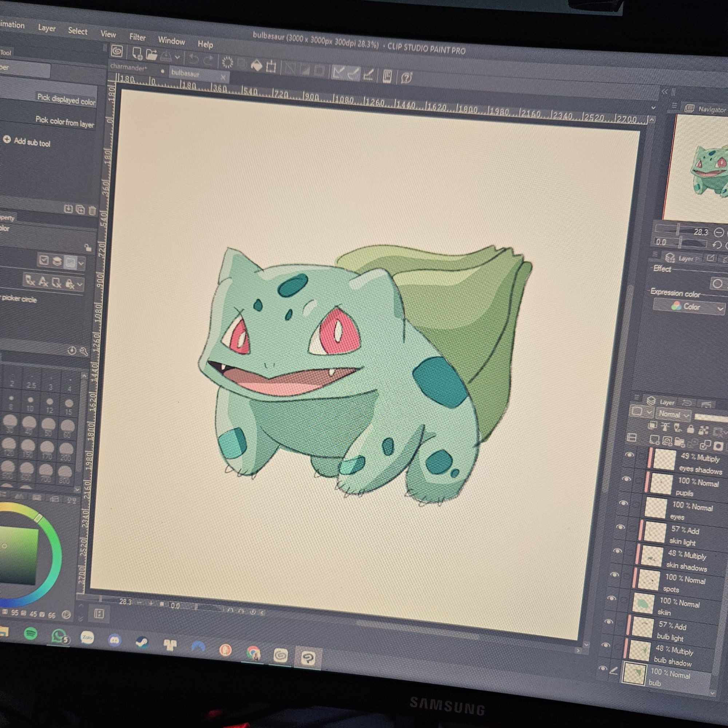The height and width of the screenshot is (728, 728).
Task: Hide the skin light layer
Action: [x=620, y=527]
